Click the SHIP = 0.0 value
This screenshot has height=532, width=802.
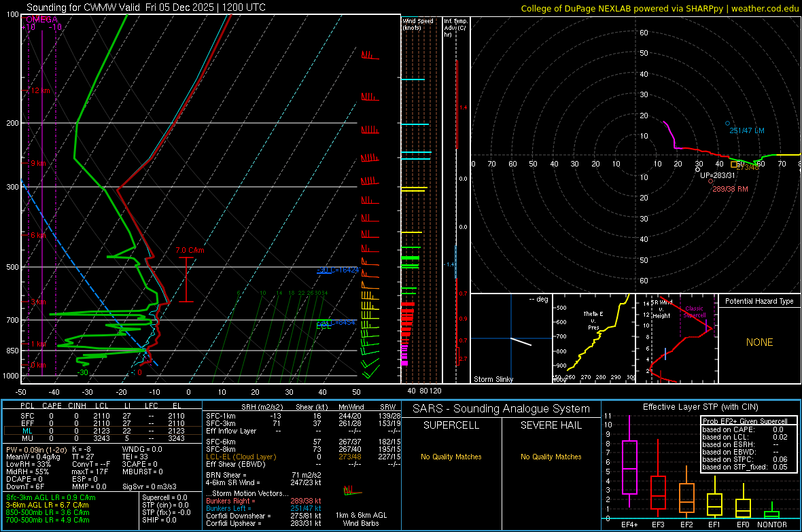pos(159,520)
